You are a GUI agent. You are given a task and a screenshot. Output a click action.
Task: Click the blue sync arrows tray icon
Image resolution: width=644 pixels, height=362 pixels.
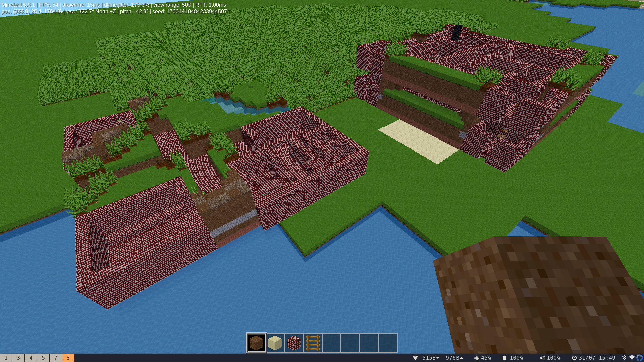tap(640, 358)
